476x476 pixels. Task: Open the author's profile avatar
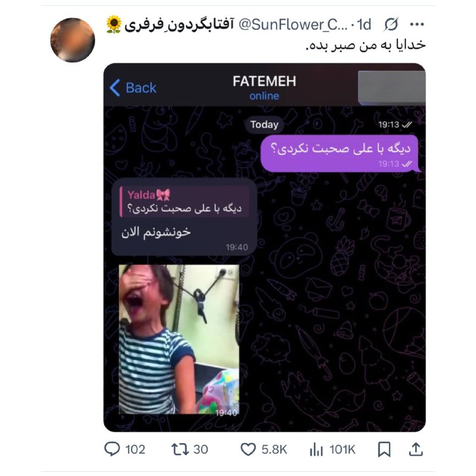point(73,40)
